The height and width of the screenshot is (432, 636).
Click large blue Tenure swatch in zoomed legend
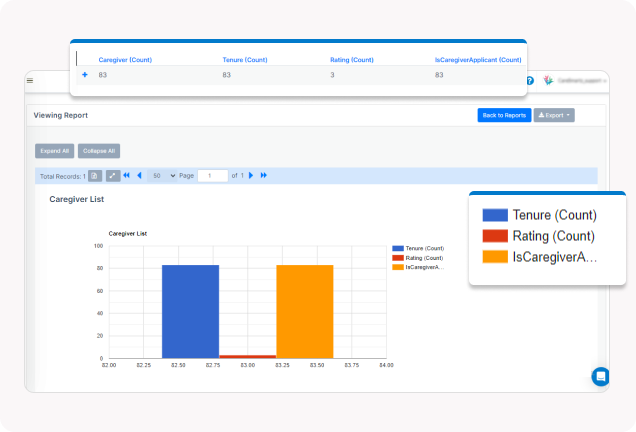coord(495,215)
